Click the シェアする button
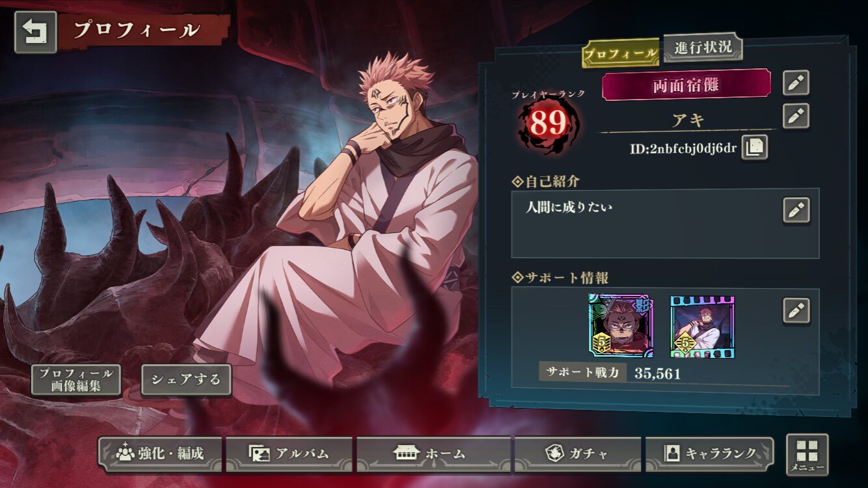 click(x=186, y=379)
